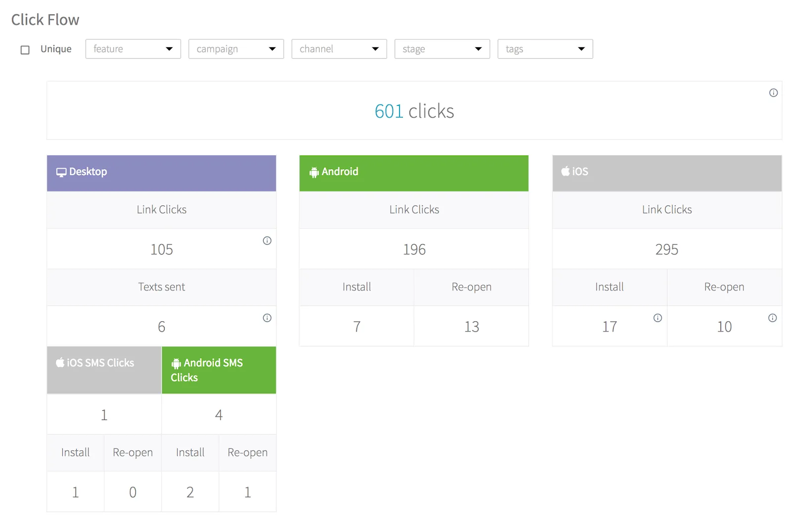Click the 601 clicks total link
This screenshot has width=792, height=532.
389,111
